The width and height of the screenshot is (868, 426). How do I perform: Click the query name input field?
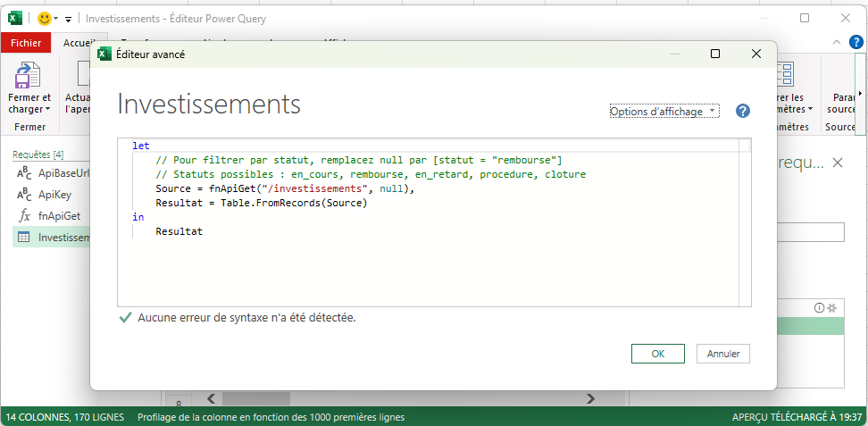(x=810, y=233)
